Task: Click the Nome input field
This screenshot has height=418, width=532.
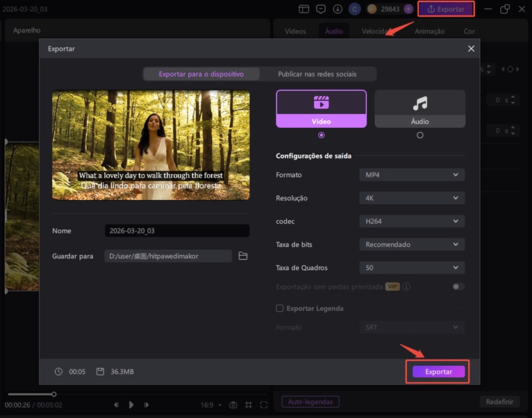Action: [177, 231]
